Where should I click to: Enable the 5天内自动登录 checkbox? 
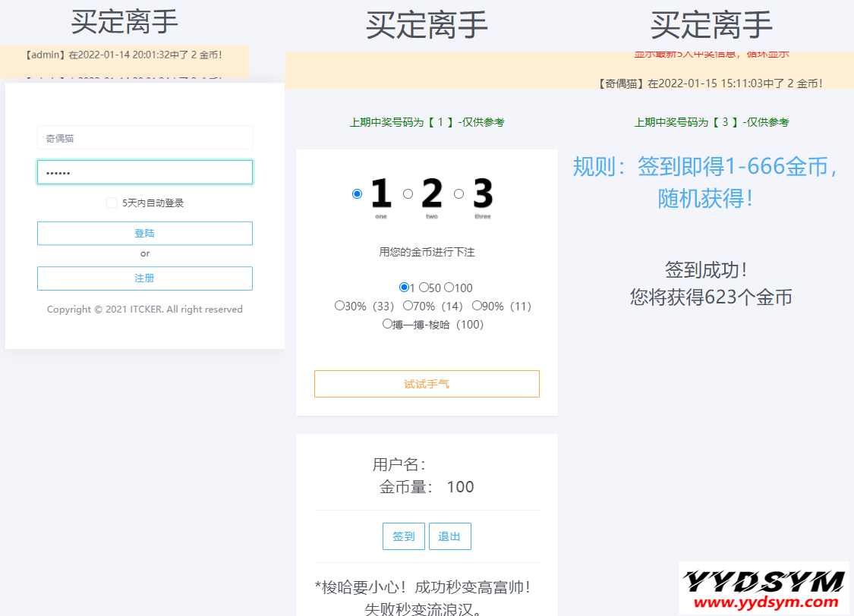click(112, 203)
